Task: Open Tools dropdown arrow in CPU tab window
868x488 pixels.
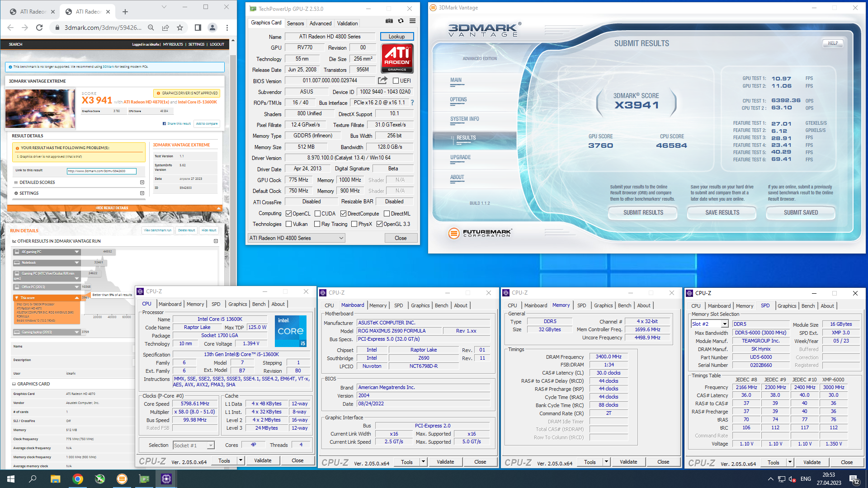Action: pyautogui.click(x=241, y=460)
